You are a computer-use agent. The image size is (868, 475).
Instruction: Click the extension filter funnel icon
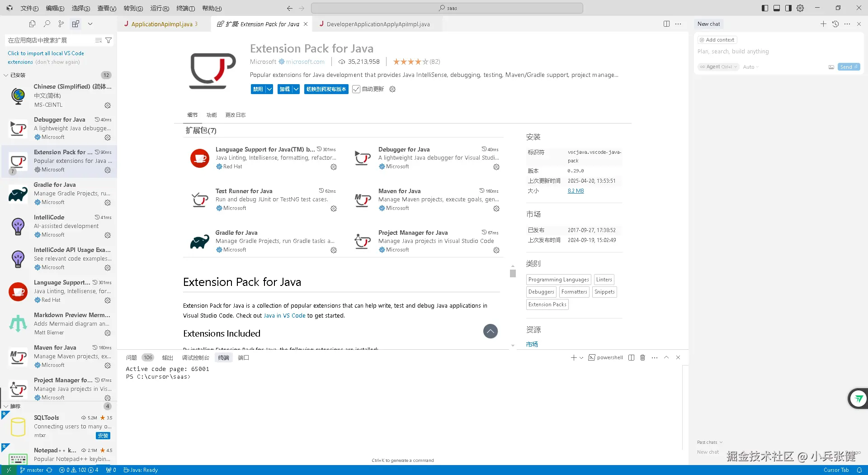(108, 41)
